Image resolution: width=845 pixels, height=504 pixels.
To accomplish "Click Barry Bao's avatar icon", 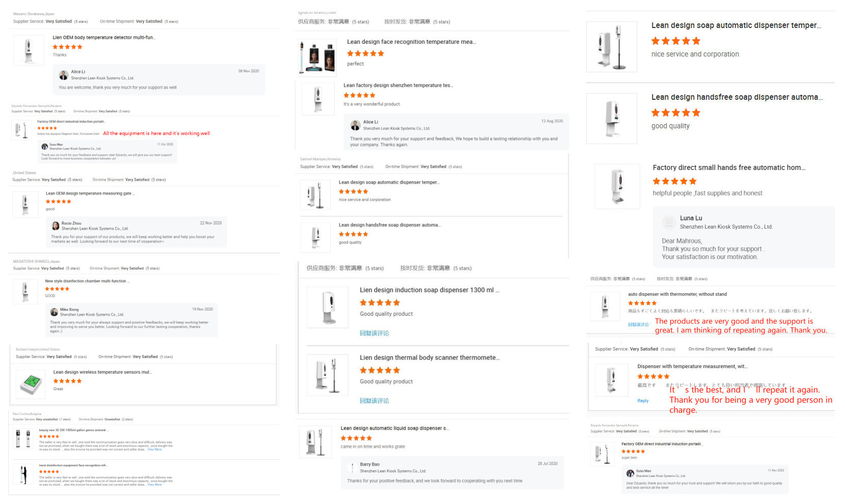I will tap(352, 467).
